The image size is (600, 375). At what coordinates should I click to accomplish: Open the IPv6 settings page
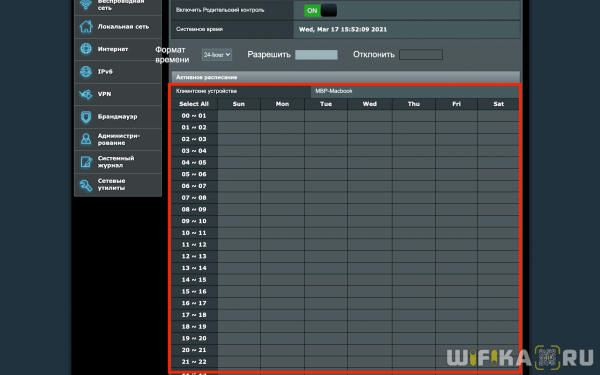[x=118, y=72]
